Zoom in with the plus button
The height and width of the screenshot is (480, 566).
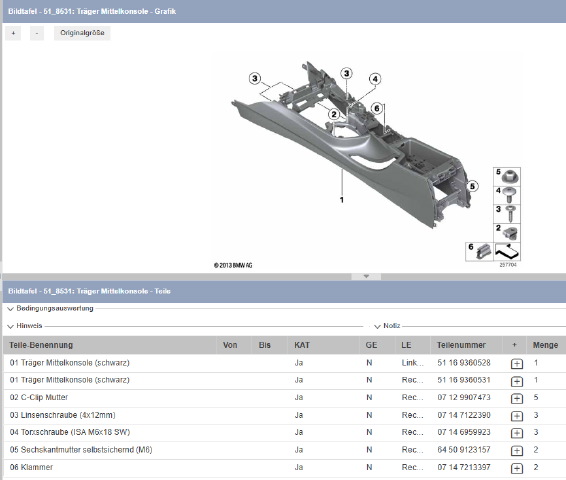pos(13,33)
